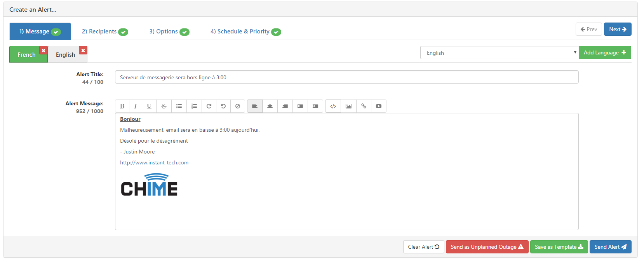Click Save as Template button
The image size is (644, 260).
559,247
